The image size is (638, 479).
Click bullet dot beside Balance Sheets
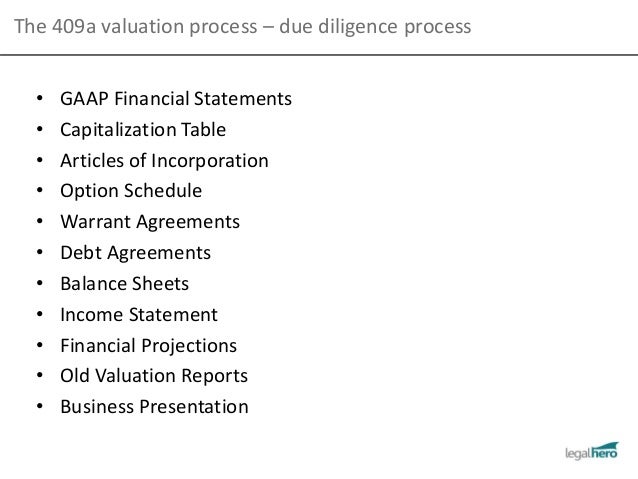click(39, 283)
